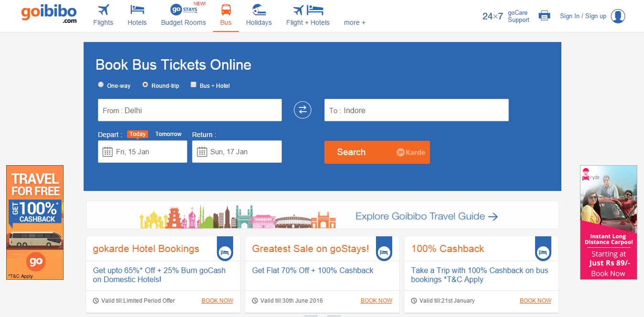Click 'Valid till:30th June 2016' text
Viewport: 644px width, 317px height.
[292, 301]
